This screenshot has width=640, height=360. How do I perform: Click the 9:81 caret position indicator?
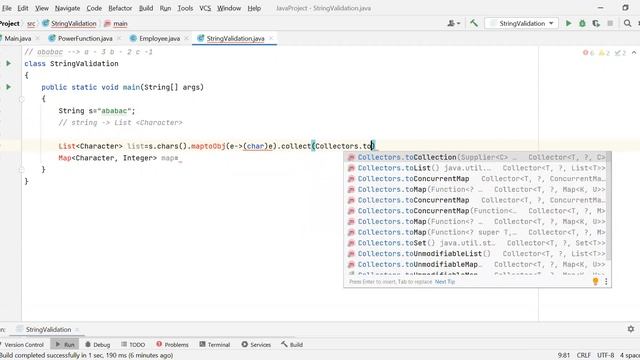click(564, 355)
